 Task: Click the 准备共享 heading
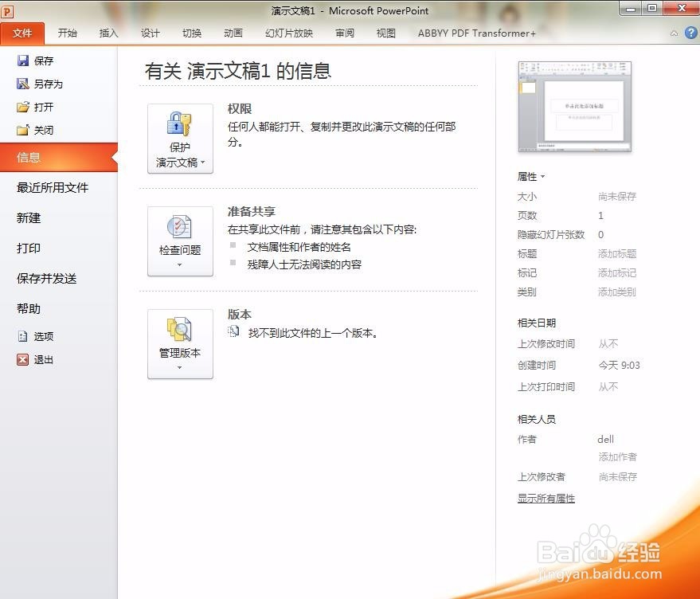(x=252, y=211)
